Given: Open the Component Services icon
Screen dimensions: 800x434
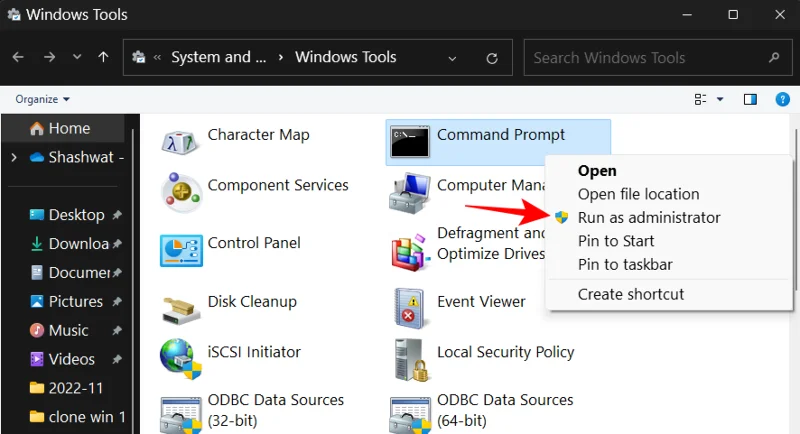Looking at the screenshot, I should [x=180, y=192].
